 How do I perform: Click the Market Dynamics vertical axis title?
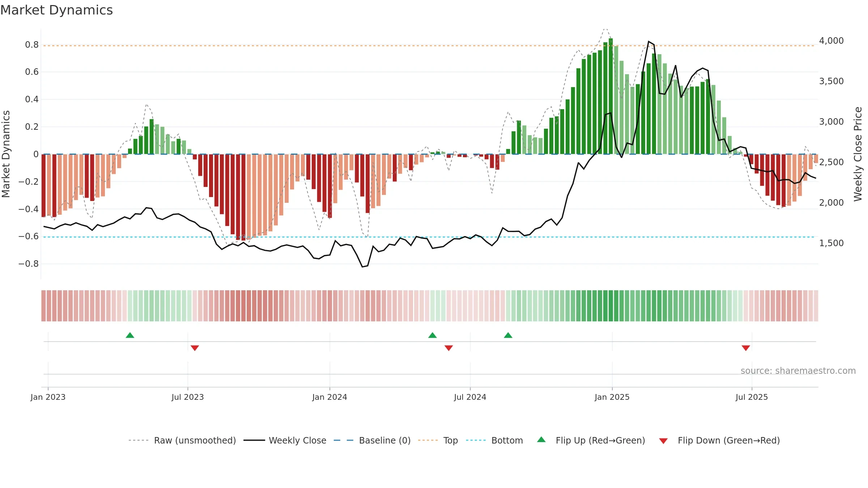(6, 154)
